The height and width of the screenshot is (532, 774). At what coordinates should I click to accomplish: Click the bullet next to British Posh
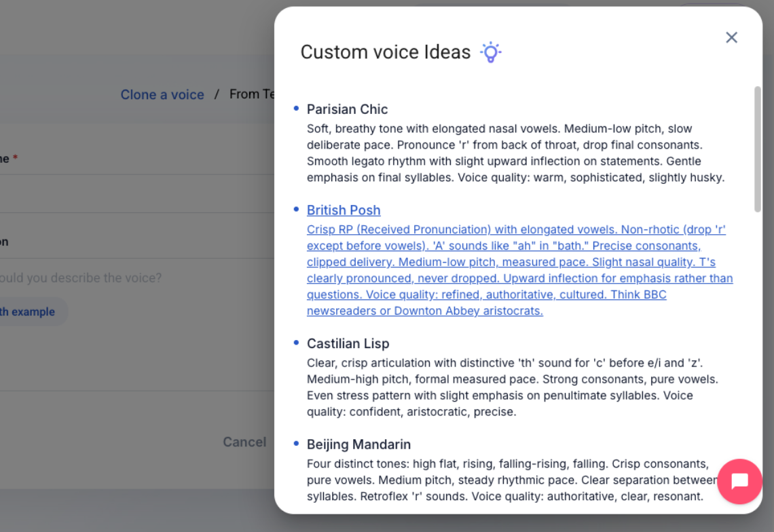[296, 209]
